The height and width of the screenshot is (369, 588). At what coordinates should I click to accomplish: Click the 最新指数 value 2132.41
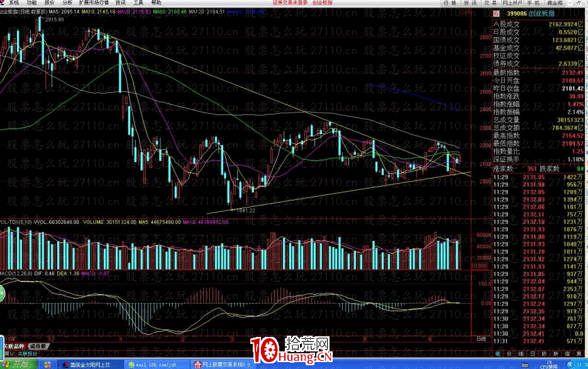[x=573, y=72]
